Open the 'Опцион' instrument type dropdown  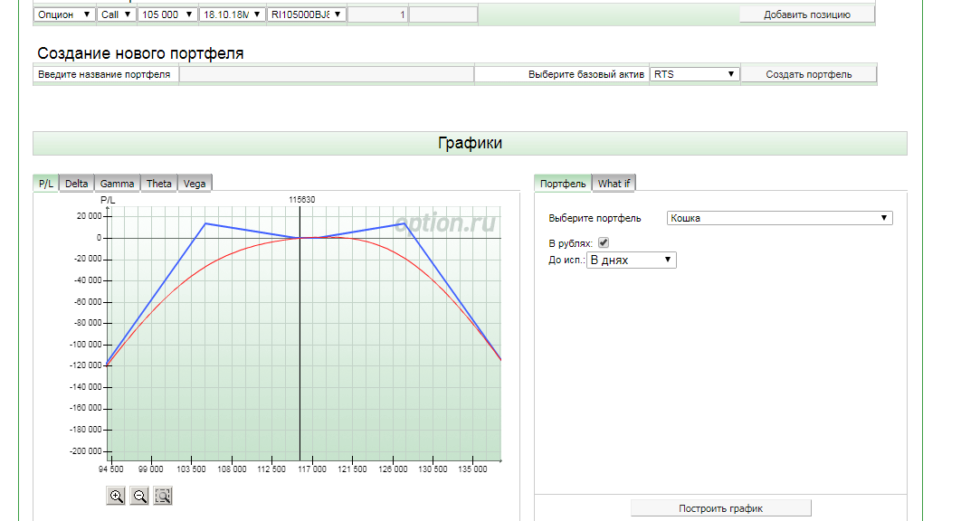tap(63, 14)
